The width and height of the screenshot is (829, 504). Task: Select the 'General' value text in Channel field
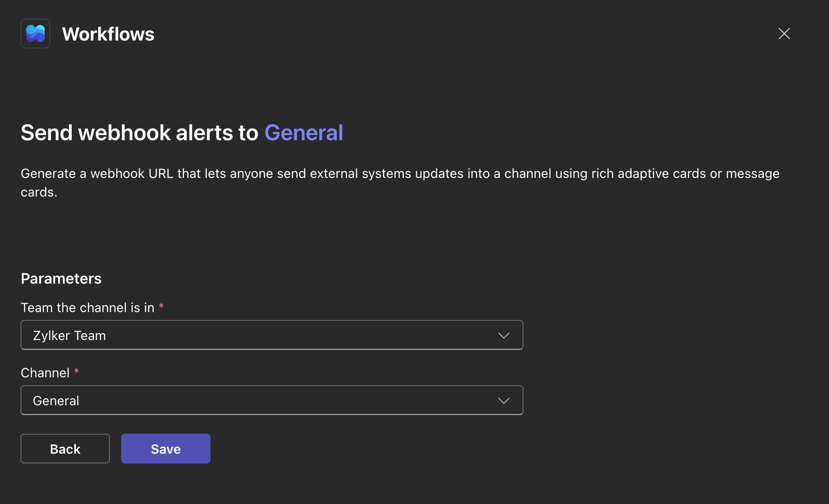(x=56, y=401)
